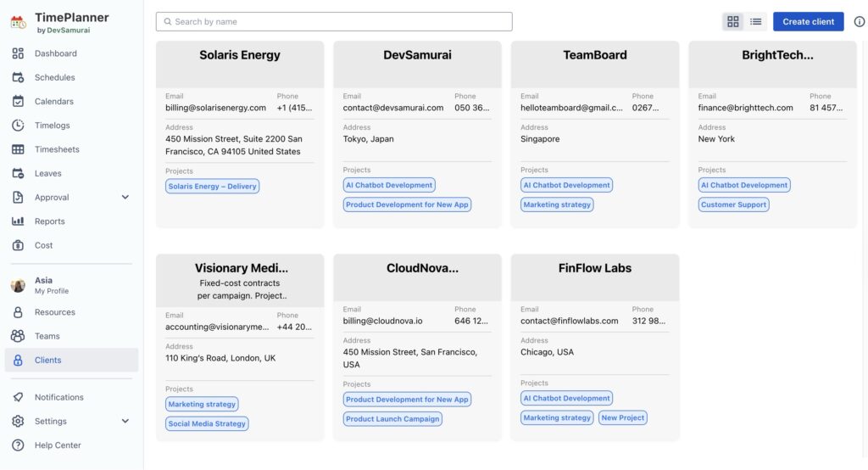The height and width of the screenshot is (470, 868).
Task: Click email contact@finflowlabs.com
Action: [569, 321]
